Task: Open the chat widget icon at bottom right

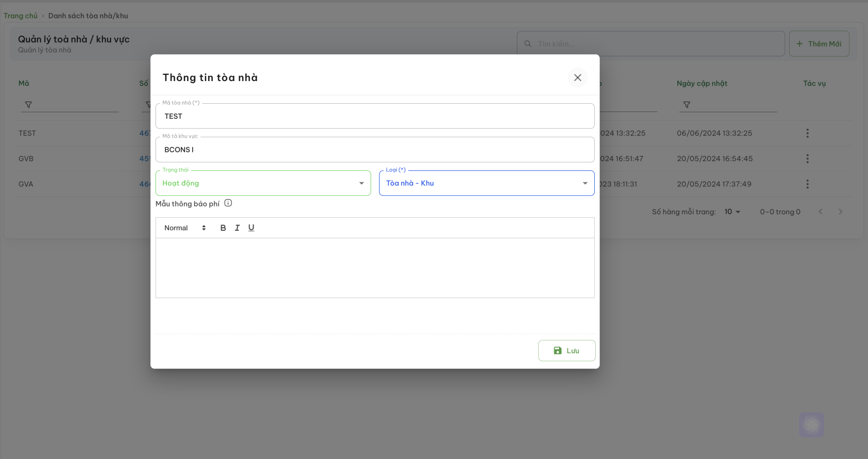Action: (x=811, y=425)
